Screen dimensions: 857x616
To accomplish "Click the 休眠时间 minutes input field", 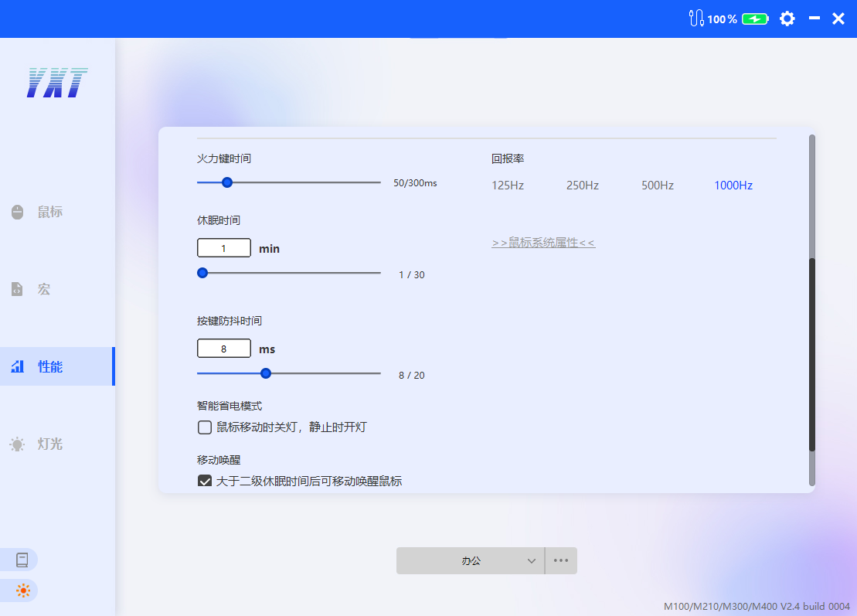I will tap(224, 248).
